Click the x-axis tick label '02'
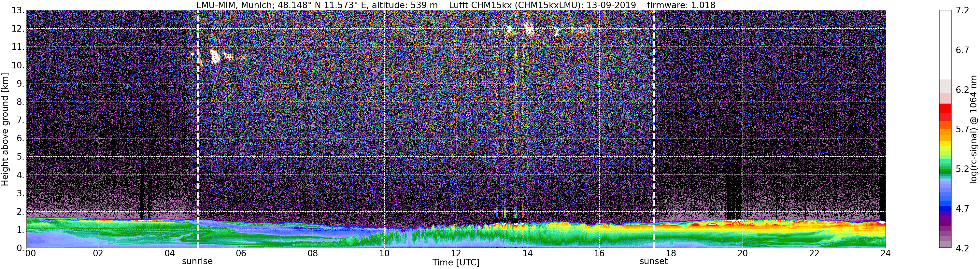The height and width of the screenshot is (269, 980). tap(98, 253)
